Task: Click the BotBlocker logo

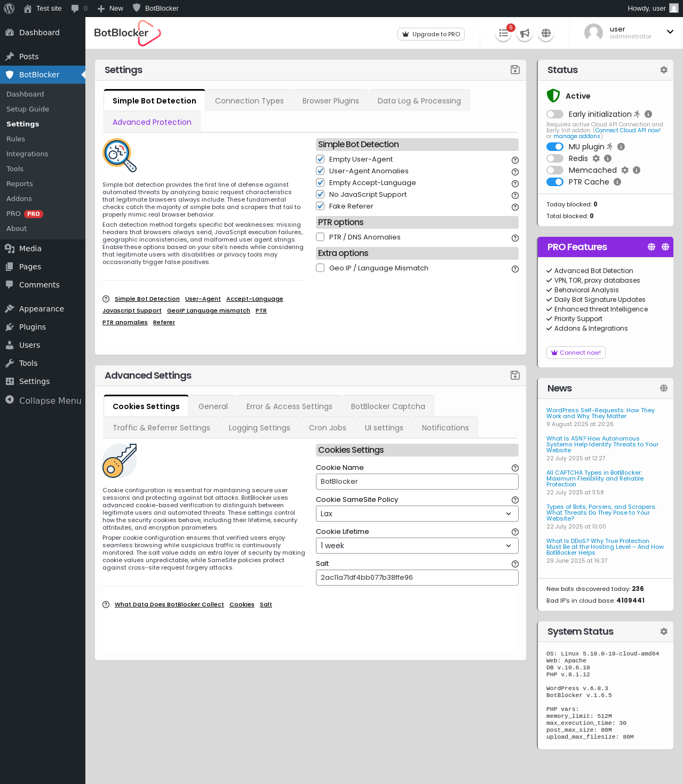Action: click(x=128, y=33)
